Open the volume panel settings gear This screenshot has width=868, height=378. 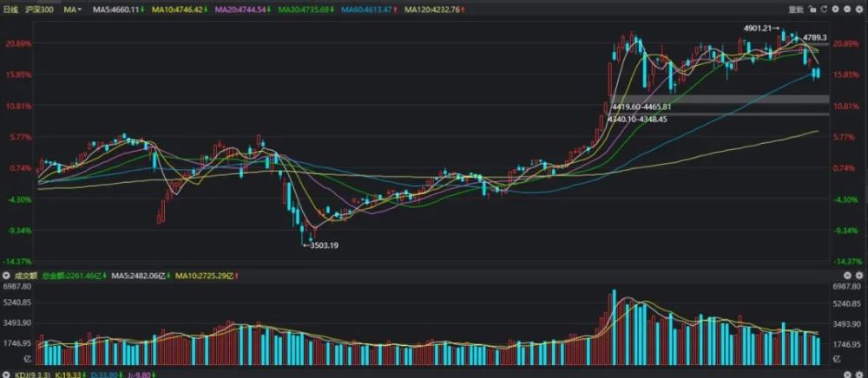859,275
